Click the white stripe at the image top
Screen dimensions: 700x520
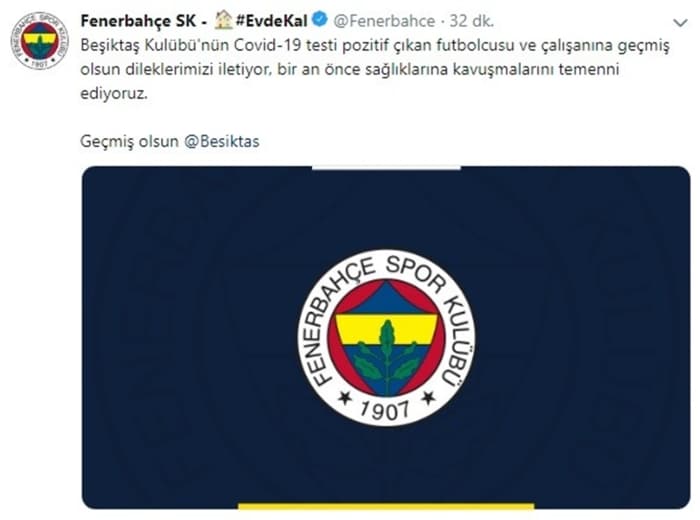(x=386, y=168)
